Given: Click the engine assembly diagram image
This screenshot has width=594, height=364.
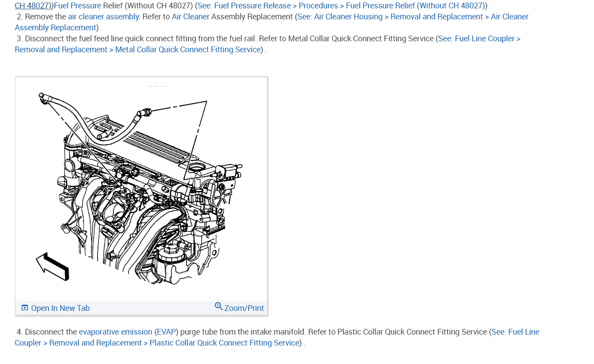Looking at the screenshot, I should pos(141,189).
